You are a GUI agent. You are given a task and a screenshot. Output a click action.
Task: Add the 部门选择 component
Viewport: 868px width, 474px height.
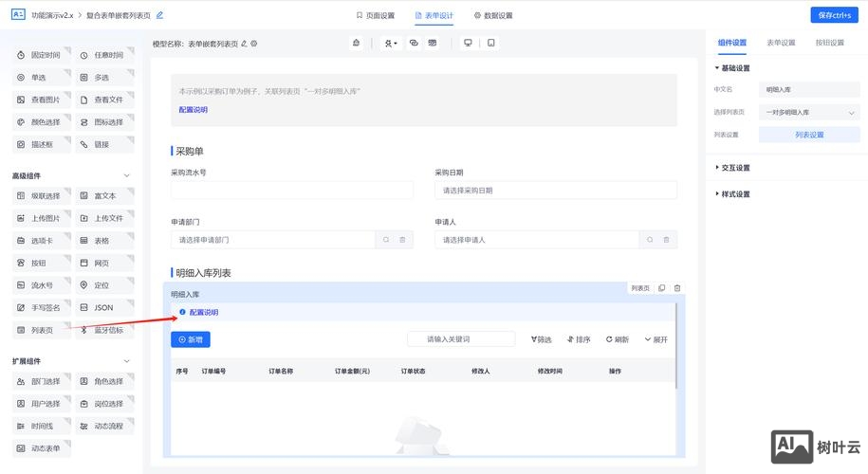click(x=42, y=381)
